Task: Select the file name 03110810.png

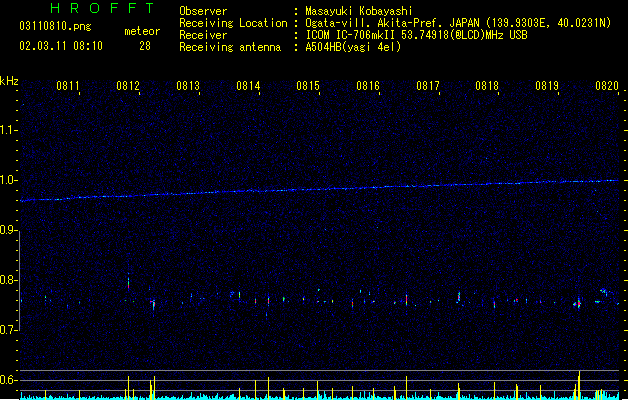Action: [x=55, y=26]
